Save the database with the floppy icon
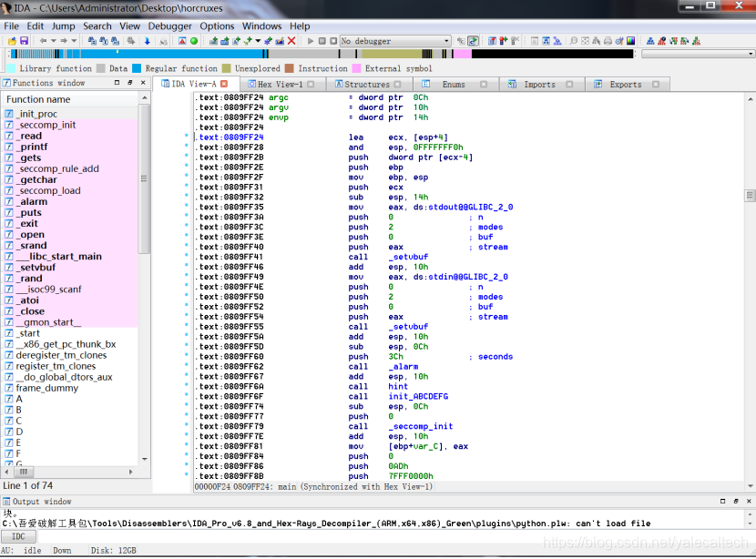The width and height of the screenshot is (756, 559). [x=24, y=41]
